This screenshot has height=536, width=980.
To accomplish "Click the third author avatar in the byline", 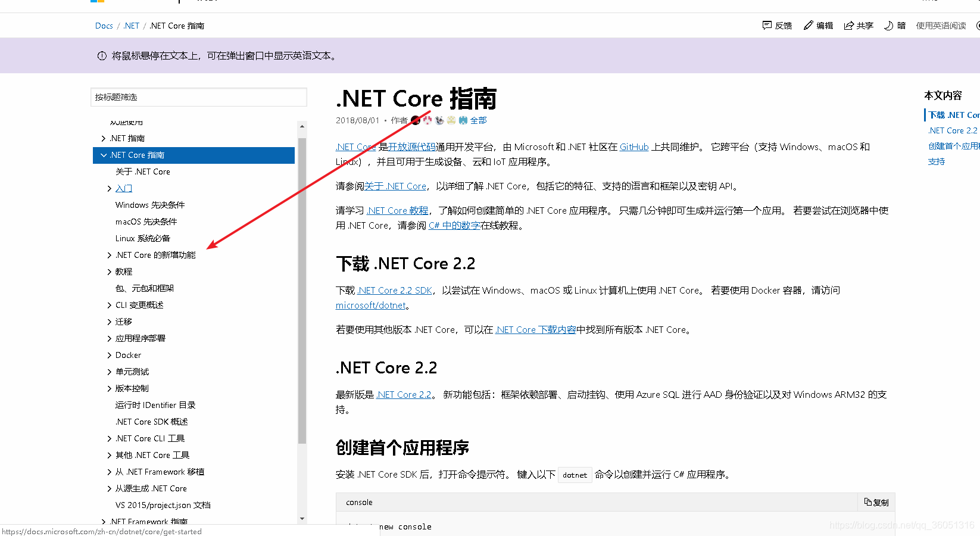I will coord(439,120).
